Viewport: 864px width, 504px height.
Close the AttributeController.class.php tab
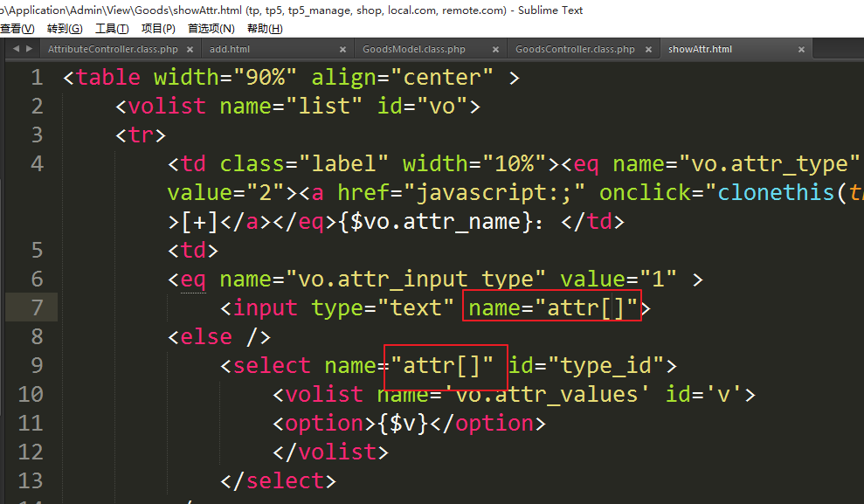190,50
